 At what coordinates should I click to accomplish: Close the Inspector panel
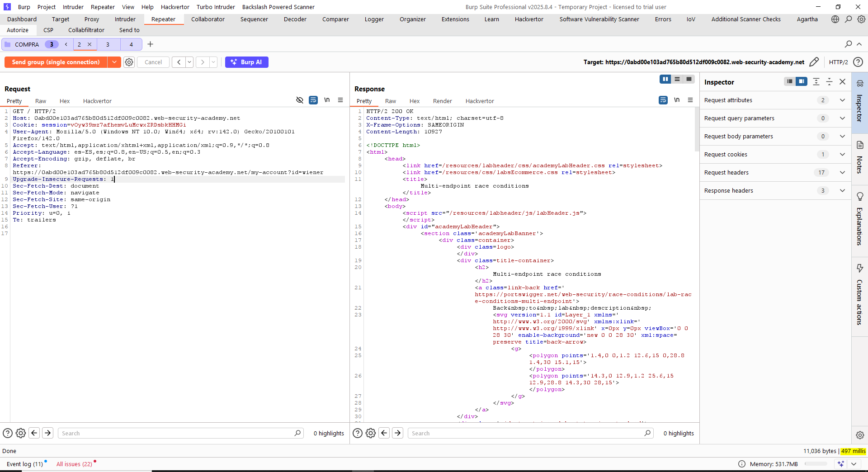click(x=842, y=82)
